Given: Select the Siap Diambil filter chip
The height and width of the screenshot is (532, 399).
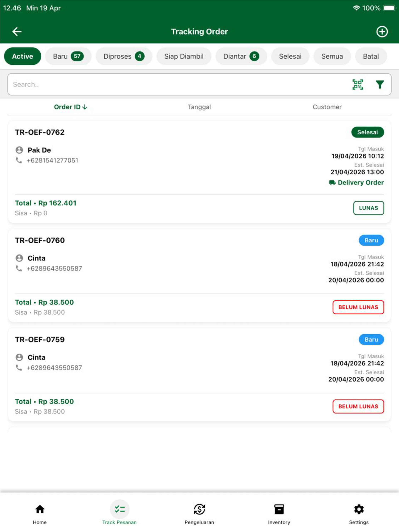Looking at the screenshot, I should point(184,56).
